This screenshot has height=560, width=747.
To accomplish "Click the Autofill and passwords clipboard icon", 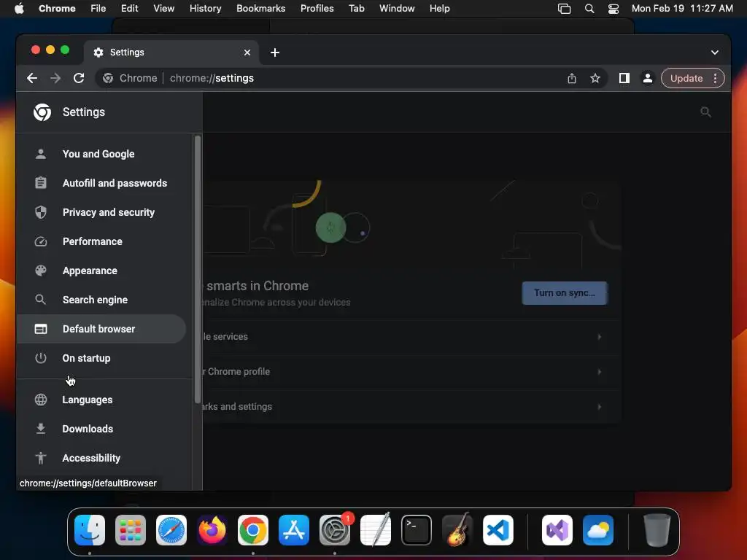I will tap(41, 183).
